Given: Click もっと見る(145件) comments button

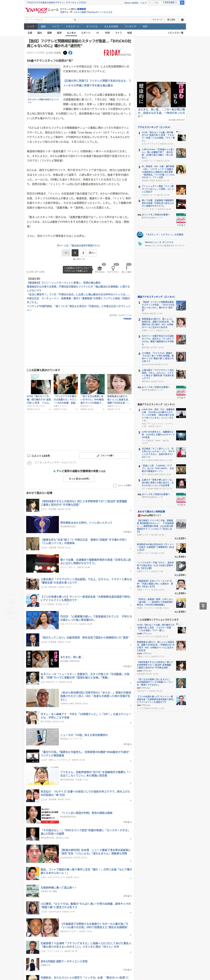Looking at the screenshot, I should point(79,479).
